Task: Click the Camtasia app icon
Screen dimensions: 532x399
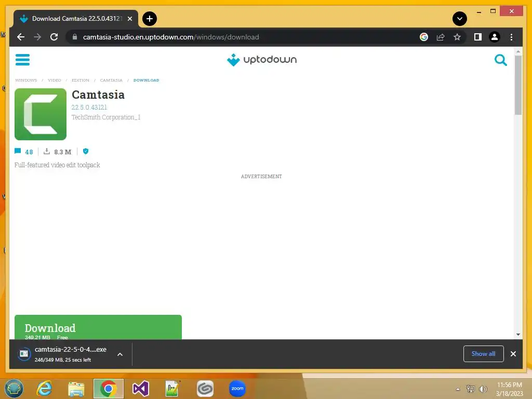Action: tap(41, 114)
